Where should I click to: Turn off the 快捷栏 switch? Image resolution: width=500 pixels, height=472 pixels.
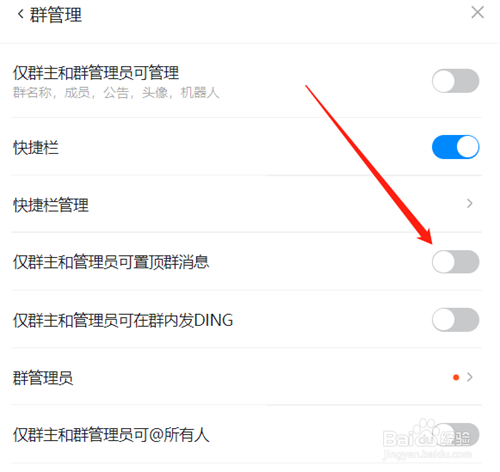[x=455, y=147]
